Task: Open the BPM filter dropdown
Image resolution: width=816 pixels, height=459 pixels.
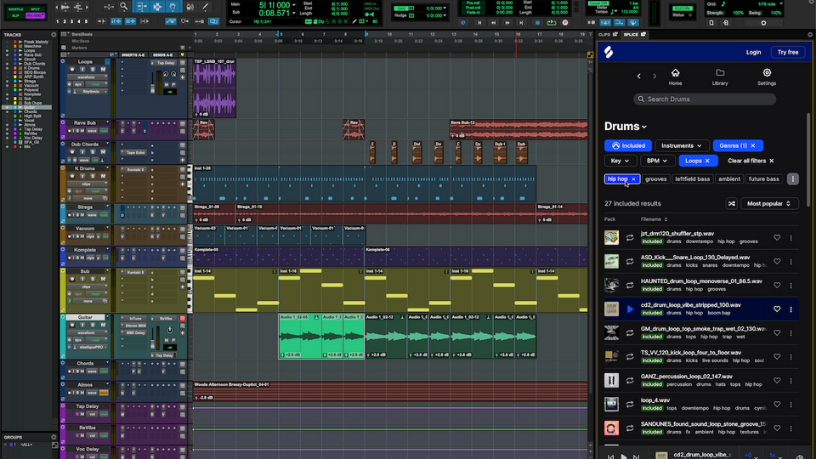Action: click(x=657, y=161)
